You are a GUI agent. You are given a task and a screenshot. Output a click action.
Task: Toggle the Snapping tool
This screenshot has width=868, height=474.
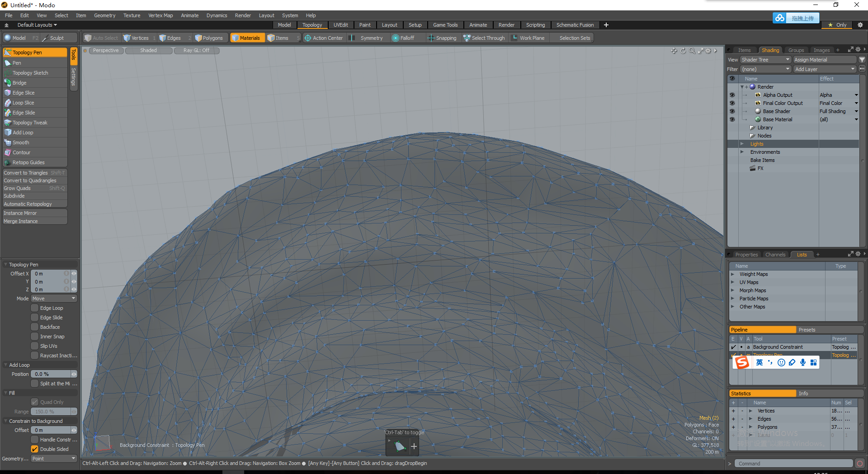442,38
